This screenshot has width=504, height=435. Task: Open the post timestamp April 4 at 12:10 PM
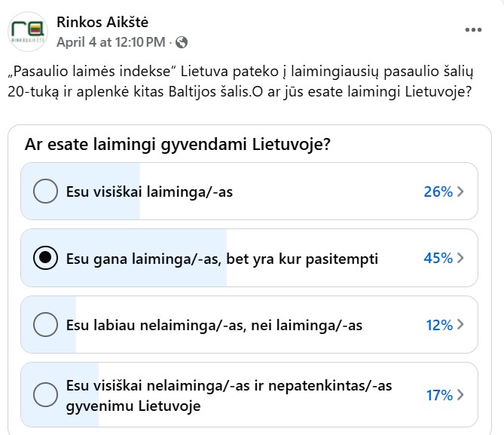click(111, 42)
